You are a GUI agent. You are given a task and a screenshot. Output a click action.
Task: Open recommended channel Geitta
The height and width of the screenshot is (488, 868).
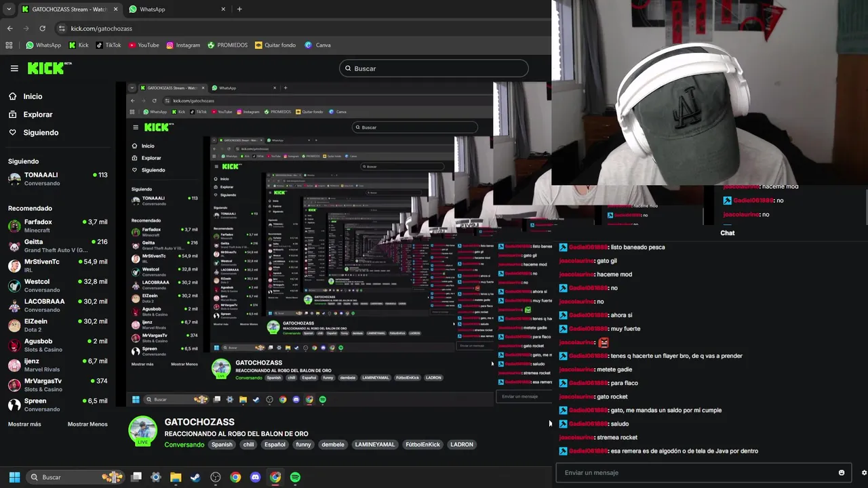click(58, 246)
